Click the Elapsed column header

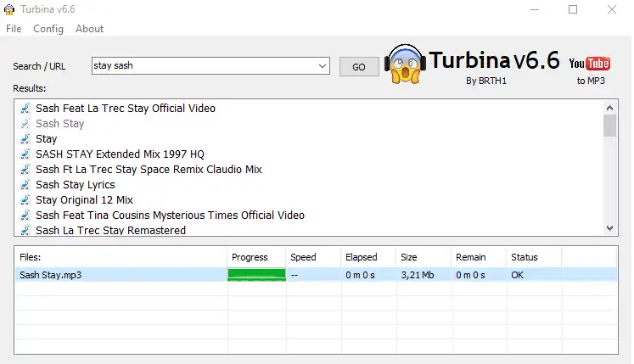click(x=368, y=257)
